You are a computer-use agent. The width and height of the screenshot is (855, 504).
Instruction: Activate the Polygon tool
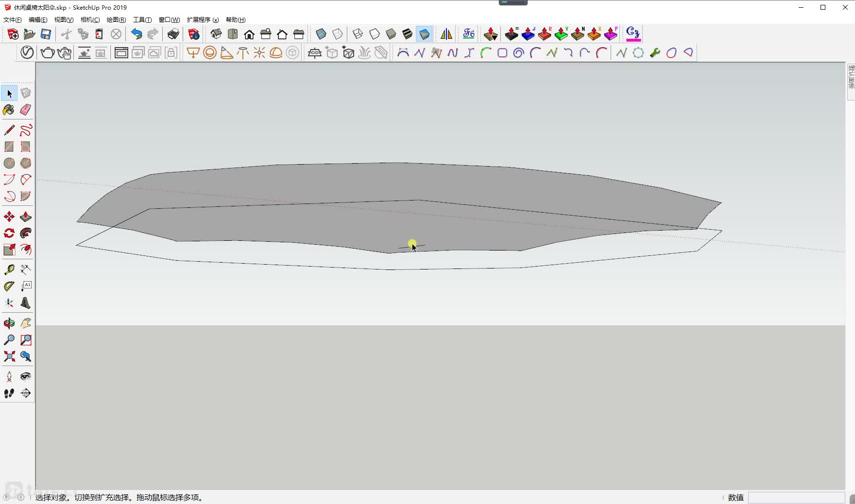coord(26,163)
